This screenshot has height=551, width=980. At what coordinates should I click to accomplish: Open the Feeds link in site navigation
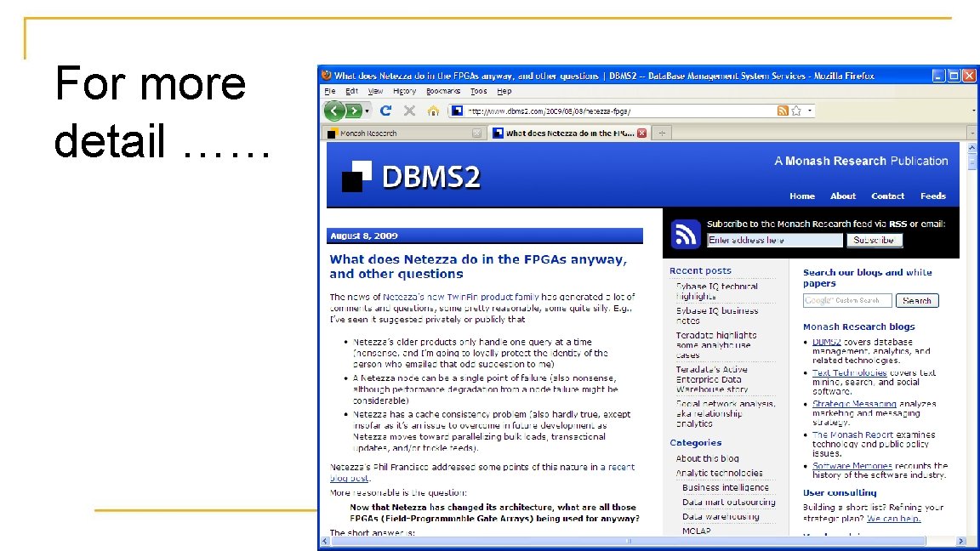pyautogui.click(x=932, y=196)
